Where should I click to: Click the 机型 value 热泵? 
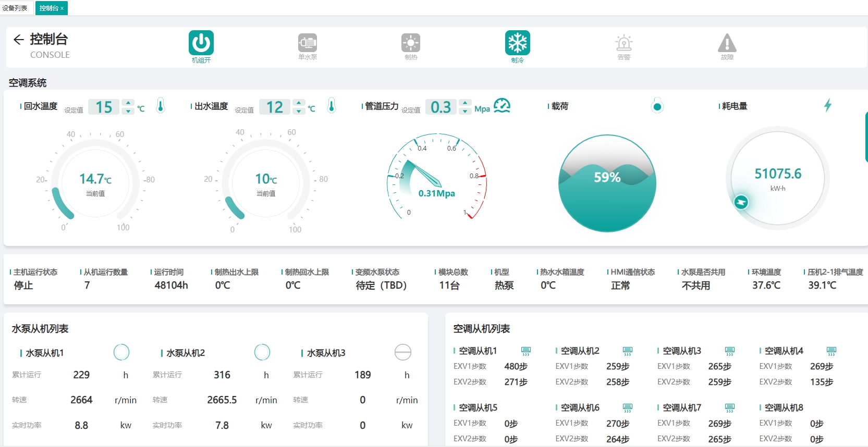pos(504,285)
